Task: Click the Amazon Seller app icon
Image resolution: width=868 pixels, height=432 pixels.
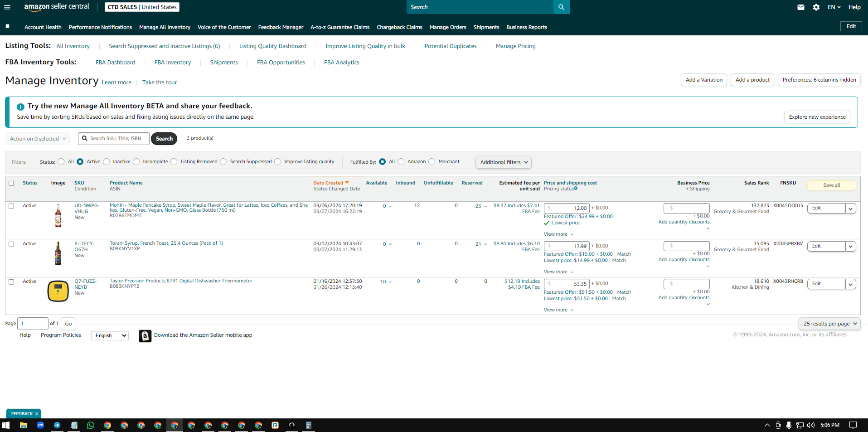Action: click(x=145, y=336)
